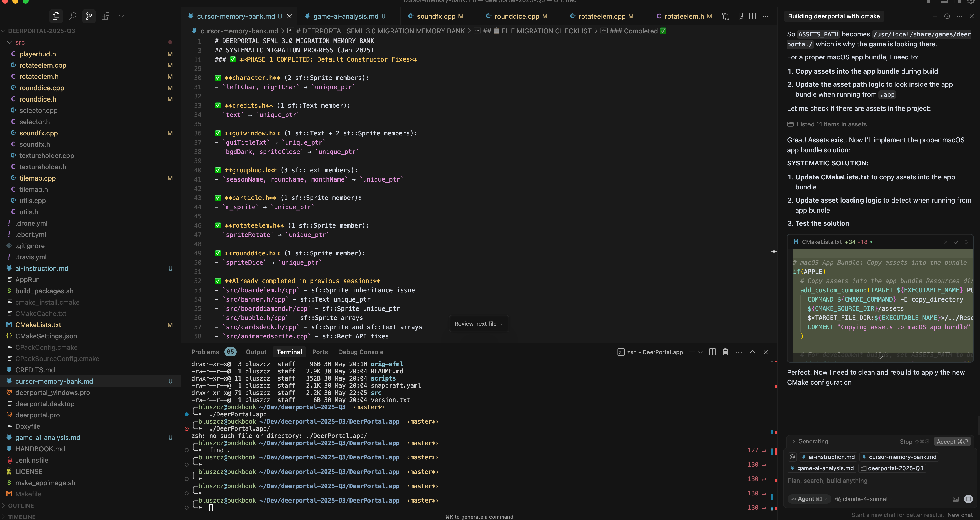Viewport: 980px width, 520px height.
Task: Split the editor right icon
Action: 753,16
